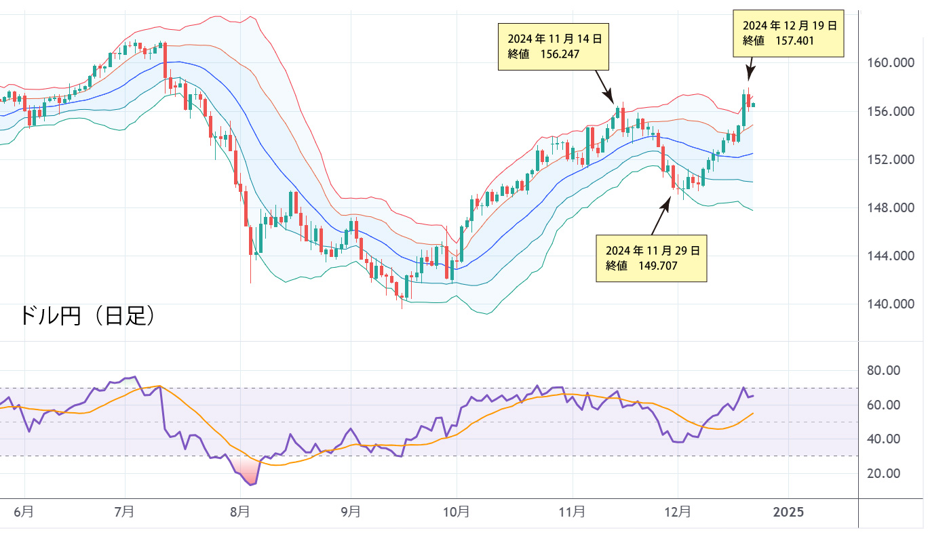Viewport: 928px width, 560px height.
Task: Select 8月 on the time axis
Action: 239,512
